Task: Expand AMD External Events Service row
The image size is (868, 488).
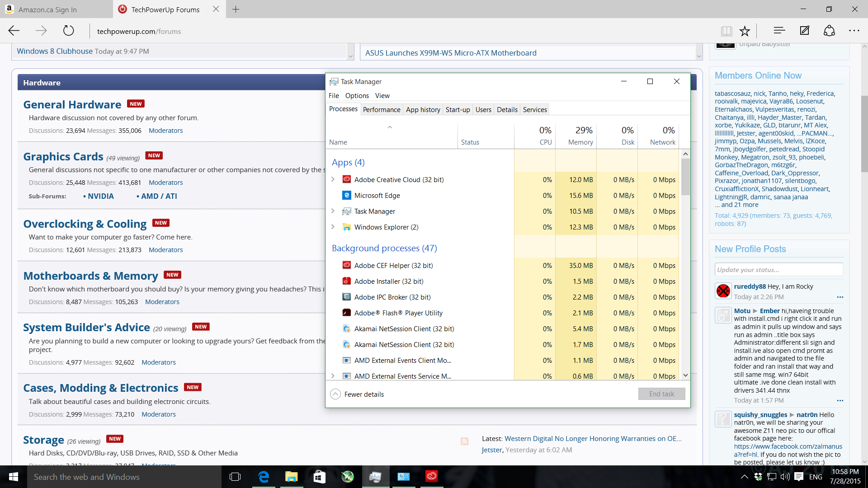Action: coord(333,376)
